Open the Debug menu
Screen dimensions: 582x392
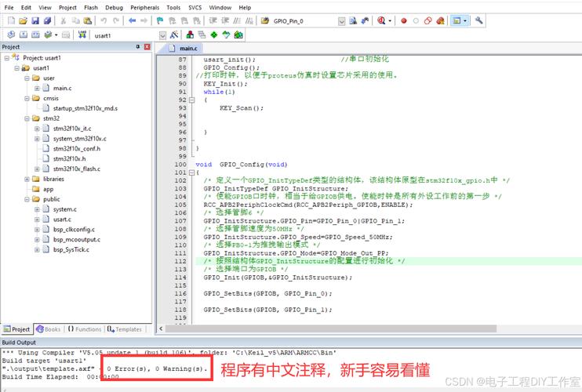click(x=114, y=7)
